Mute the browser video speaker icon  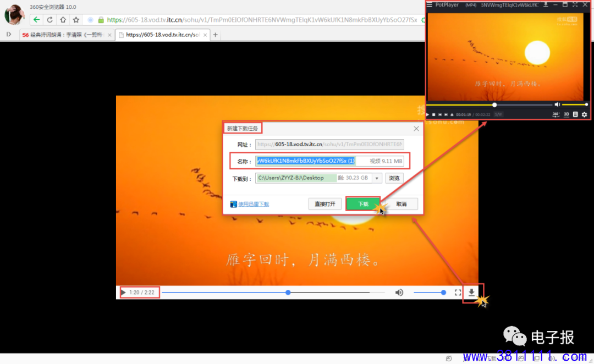click(399, 293)
